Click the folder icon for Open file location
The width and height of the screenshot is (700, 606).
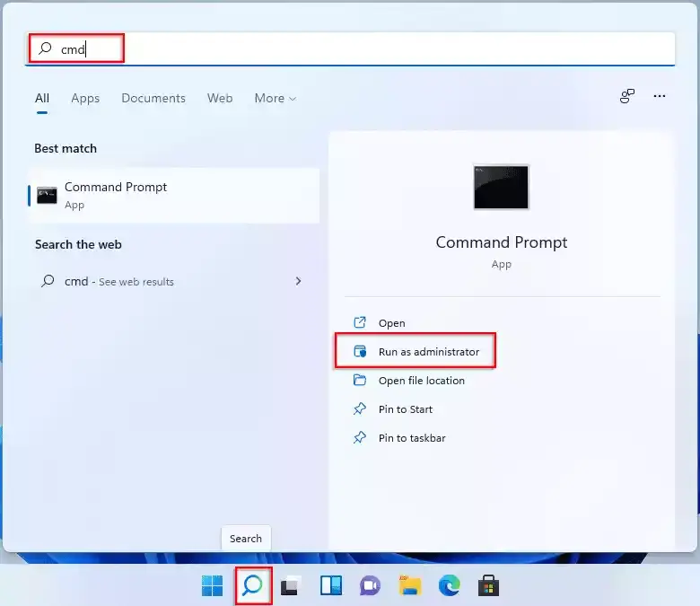[x=360, y=380]
